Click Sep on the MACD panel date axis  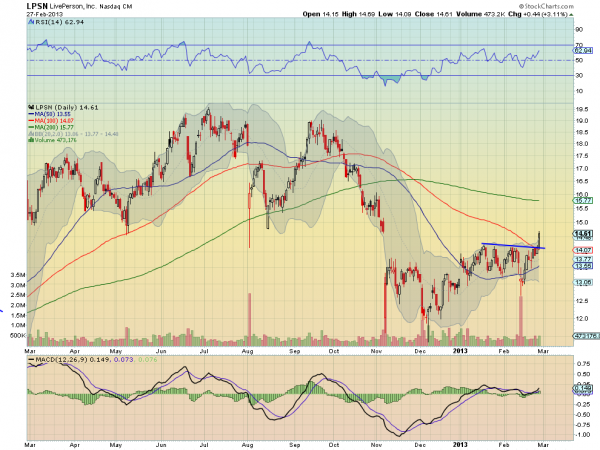tap(294, 445)
